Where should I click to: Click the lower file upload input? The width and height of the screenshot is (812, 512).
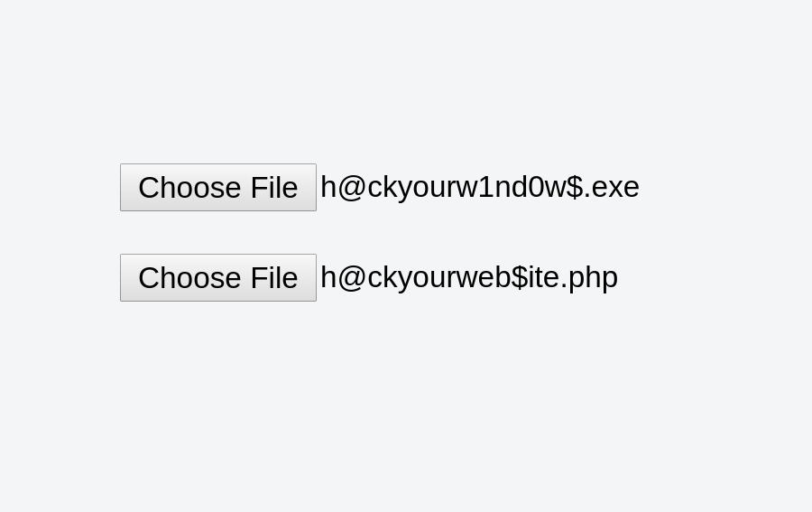pos(217,277)
